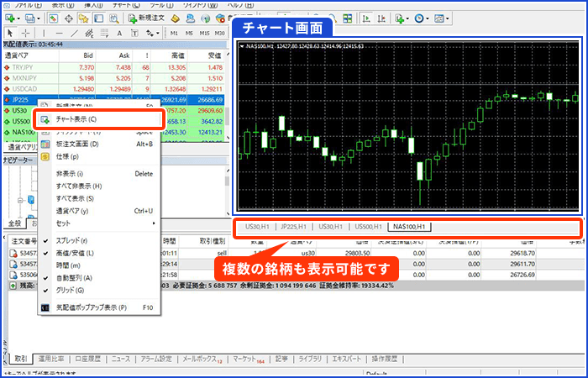Image resolution: width=588 pixels, height=378 pixels.
Task: Open the Strategy Tester magnifier icon
Action: click(x=113, y=18)
